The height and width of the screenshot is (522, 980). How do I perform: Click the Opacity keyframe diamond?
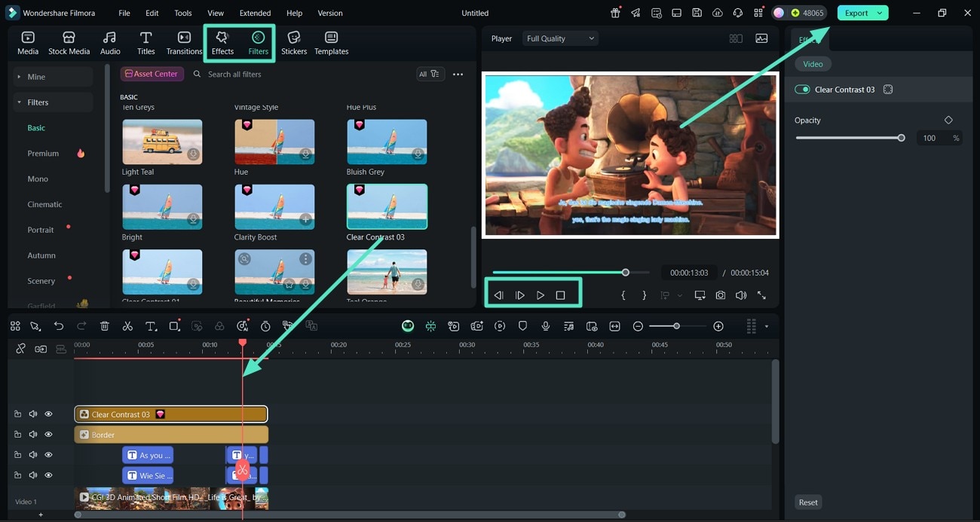tap(948, 120)
